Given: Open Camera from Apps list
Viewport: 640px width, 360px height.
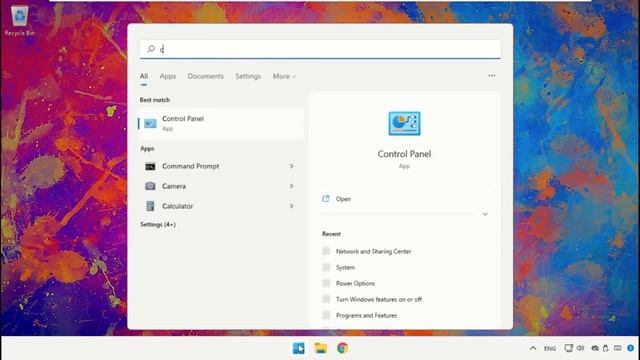Looking at the screenshot, I should (x=221, y=186).
